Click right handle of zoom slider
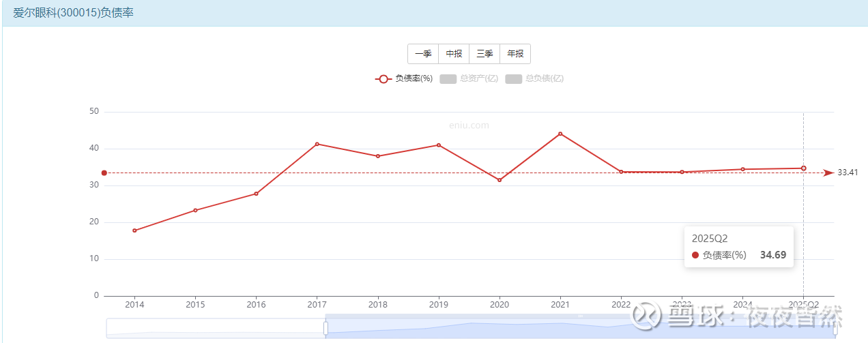Image resolution: width=868 pixels, height=343 pixels. 835,328
